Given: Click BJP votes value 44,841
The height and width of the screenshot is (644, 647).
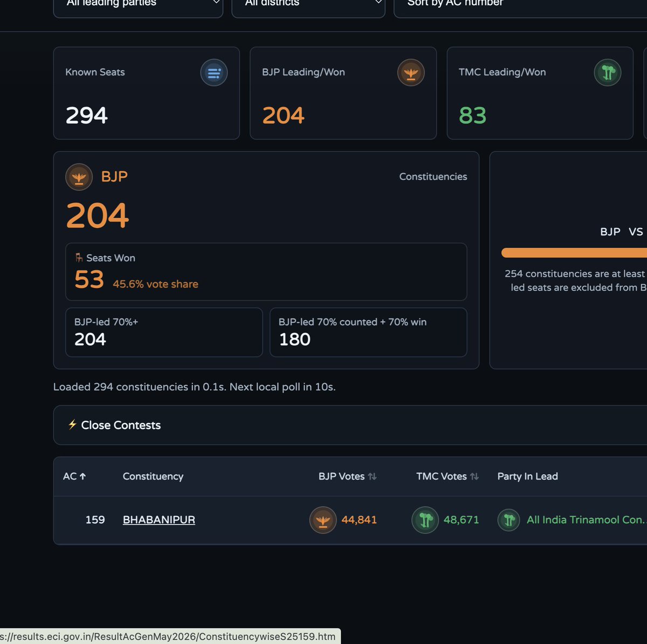Looking at the screenshot, I should (x=359, y=520).
